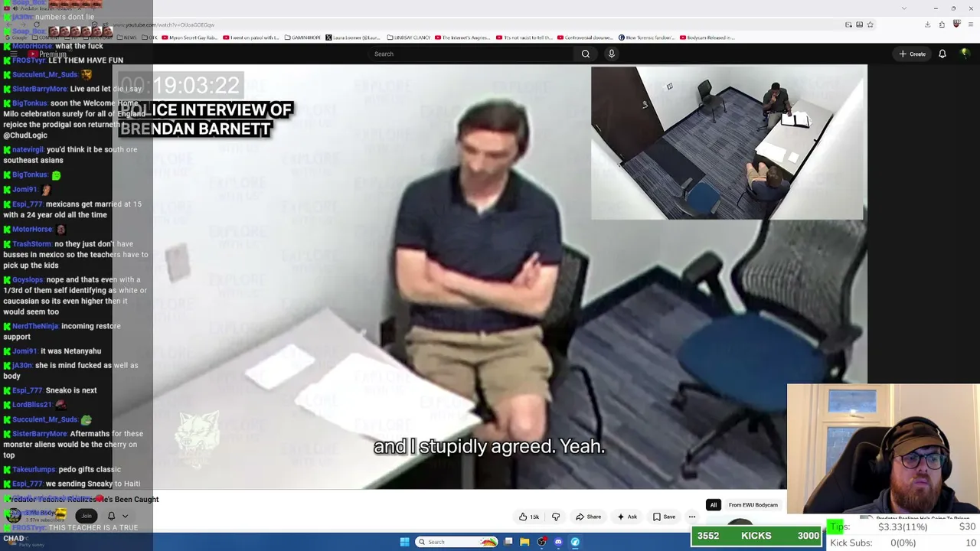Viewport: 980px width, 551px height.
Task: Open the LINDSAY CLANCY bookmarks folder
Action: pyautogui.click(x=408, y=37)
